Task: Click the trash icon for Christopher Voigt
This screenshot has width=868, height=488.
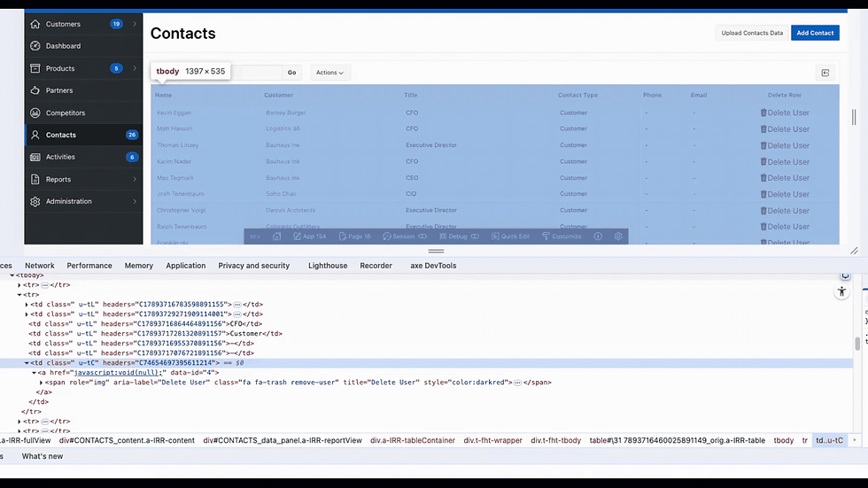Action: click(x=763, y=211)
